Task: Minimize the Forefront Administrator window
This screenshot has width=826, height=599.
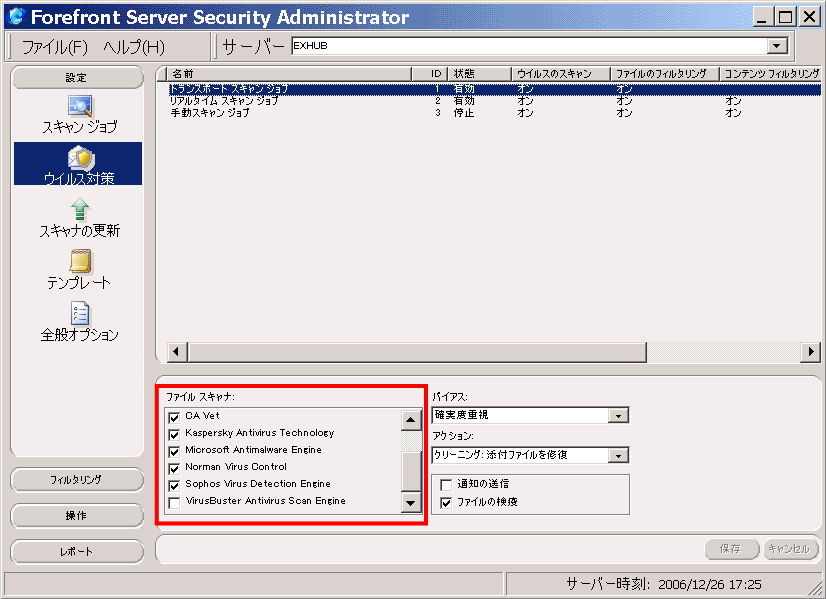Action: pos(762,17)
